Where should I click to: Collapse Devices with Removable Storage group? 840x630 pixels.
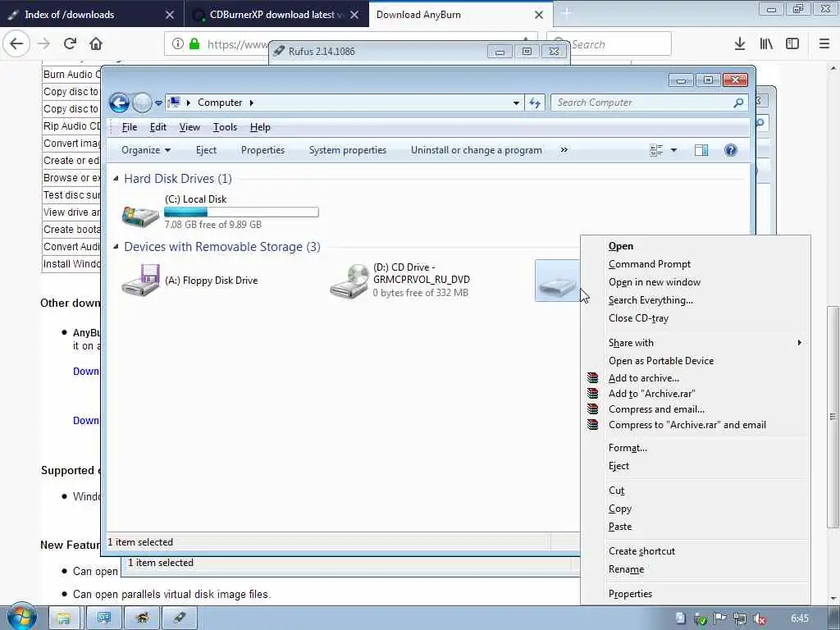[116, 246]
